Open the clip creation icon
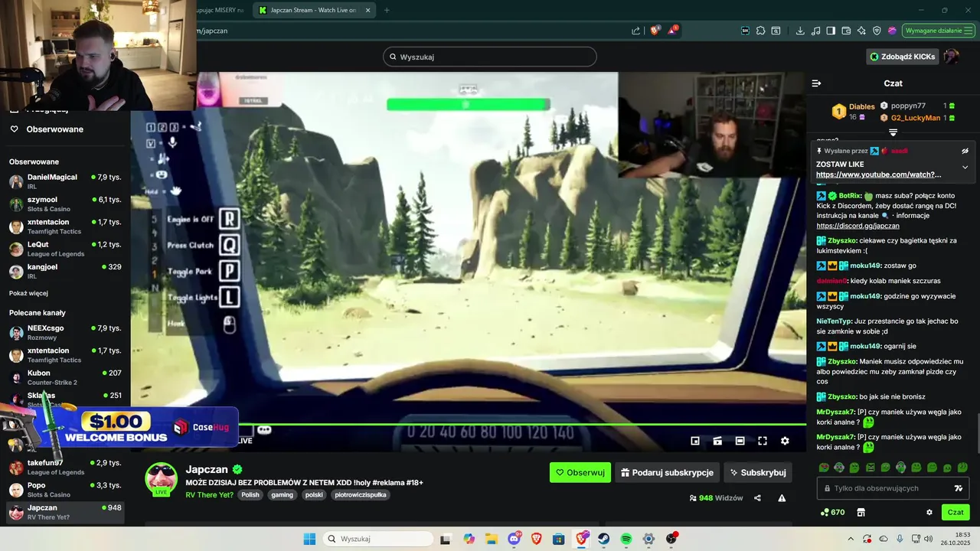This screenshot has width=980, height=551. [717, 441]
